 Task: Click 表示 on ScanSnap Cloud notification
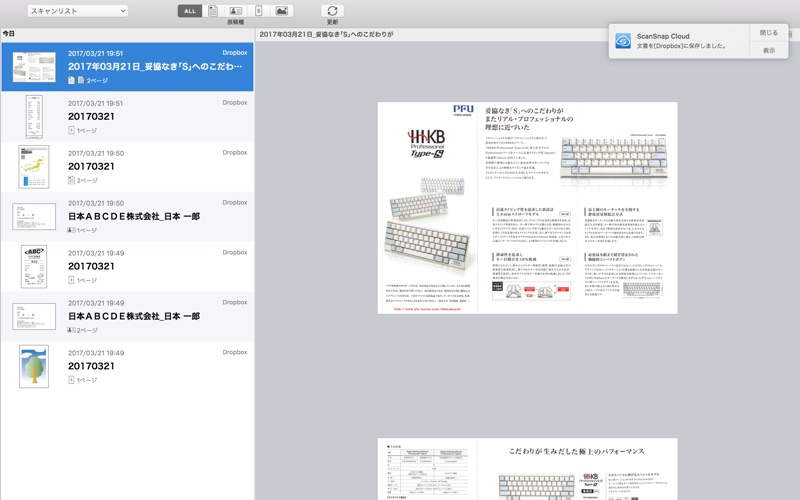click(768, 50)
